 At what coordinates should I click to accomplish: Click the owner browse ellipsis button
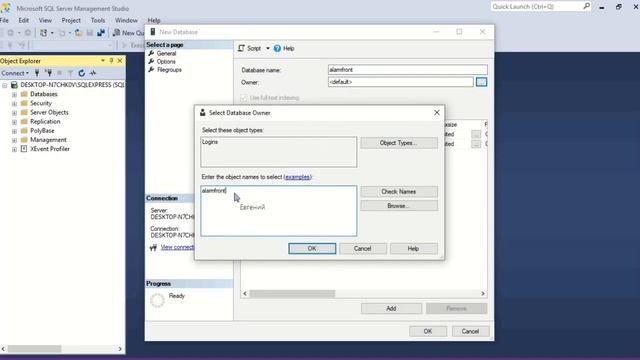482,82
